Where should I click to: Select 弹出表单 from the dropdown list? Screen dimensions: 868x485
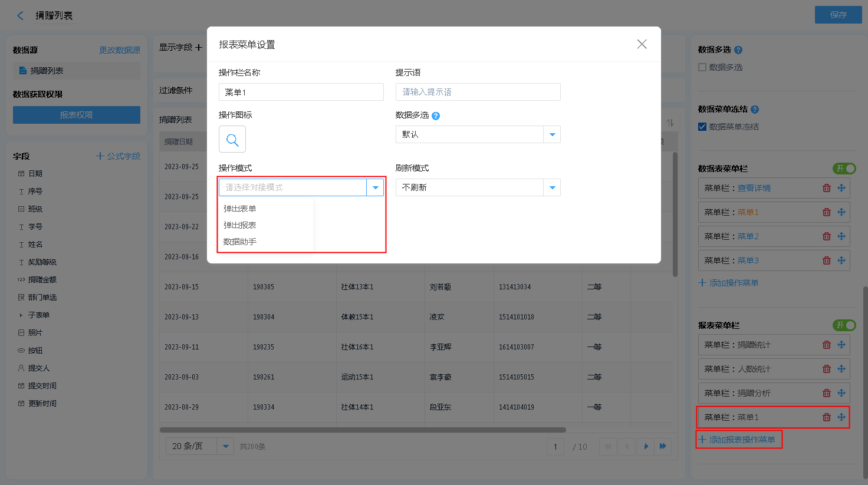[x=240, y=209]
